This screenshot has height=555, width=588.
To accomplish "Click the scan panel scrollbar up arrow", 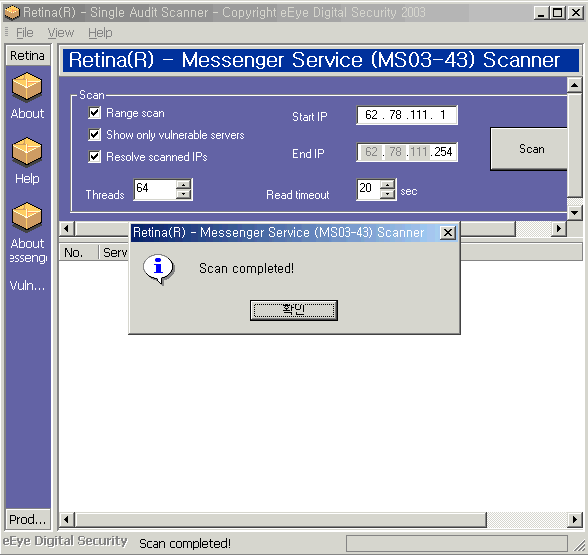I will coord(574,86).
